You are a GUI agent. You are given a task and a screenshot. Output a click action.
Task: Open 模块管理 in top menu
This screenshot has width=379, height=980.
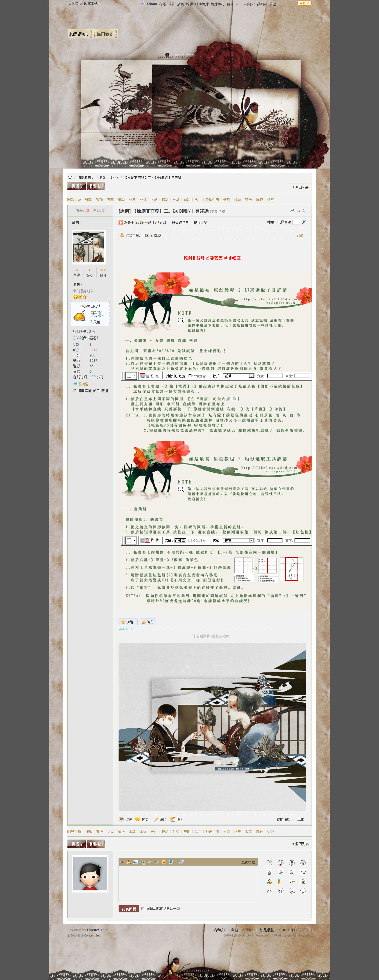(202, 4)
